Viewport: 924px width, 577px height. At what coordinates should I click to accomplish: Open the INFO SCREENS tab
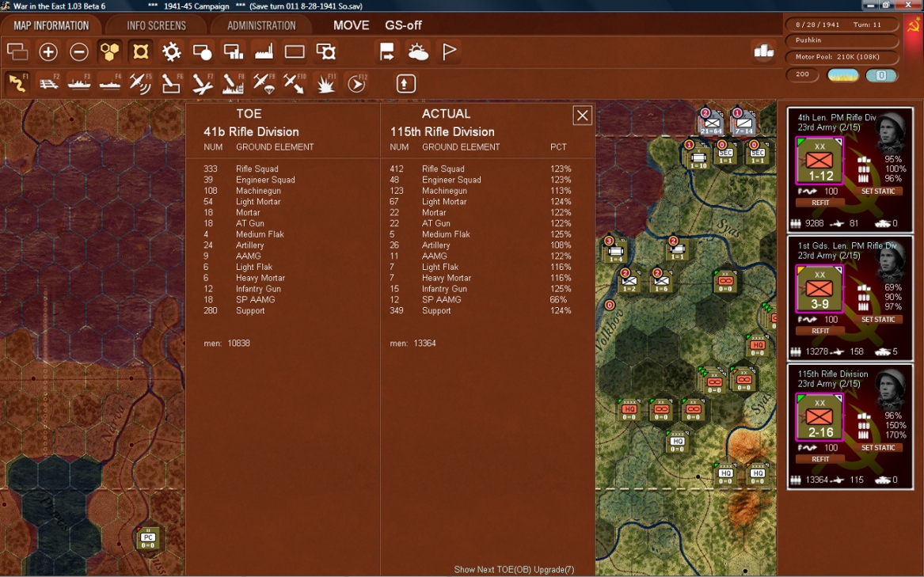(x=156, y=25)
